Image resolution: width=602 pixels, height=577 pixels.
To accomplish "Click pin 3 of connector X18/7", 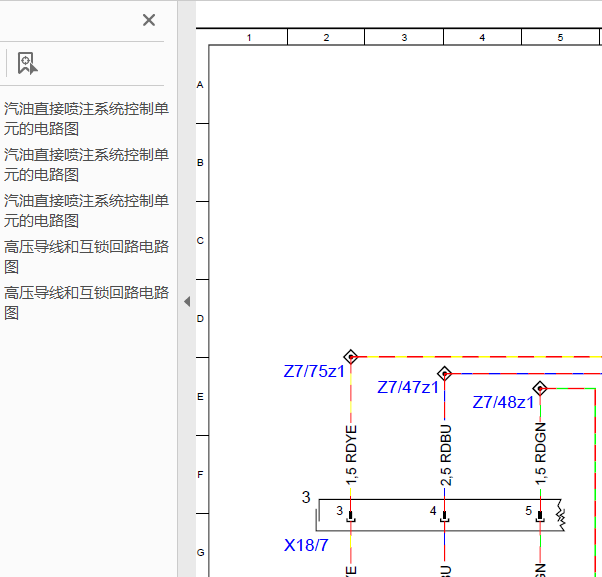I will (351, 515).
